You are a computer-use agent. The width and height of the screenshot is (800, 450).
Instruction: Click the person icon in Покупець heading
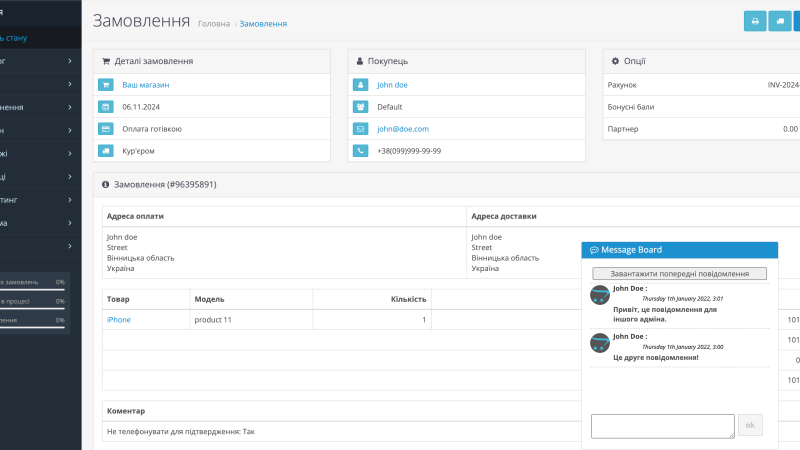point(360,61)
